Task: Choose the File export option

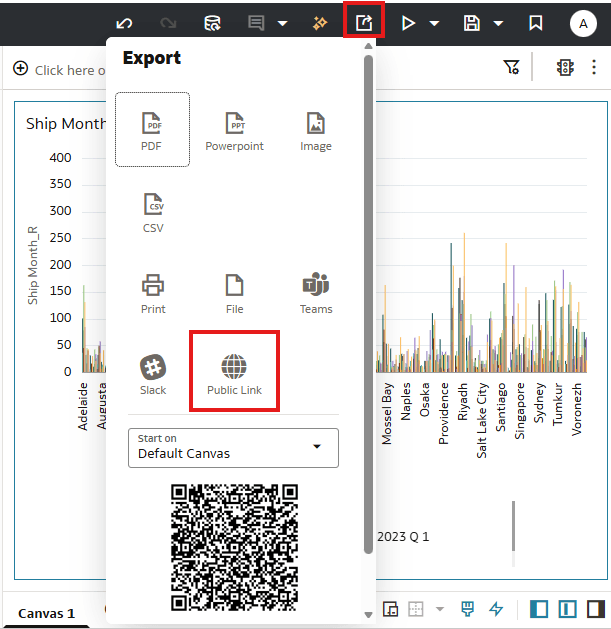Action: click(x=234, y=294)
